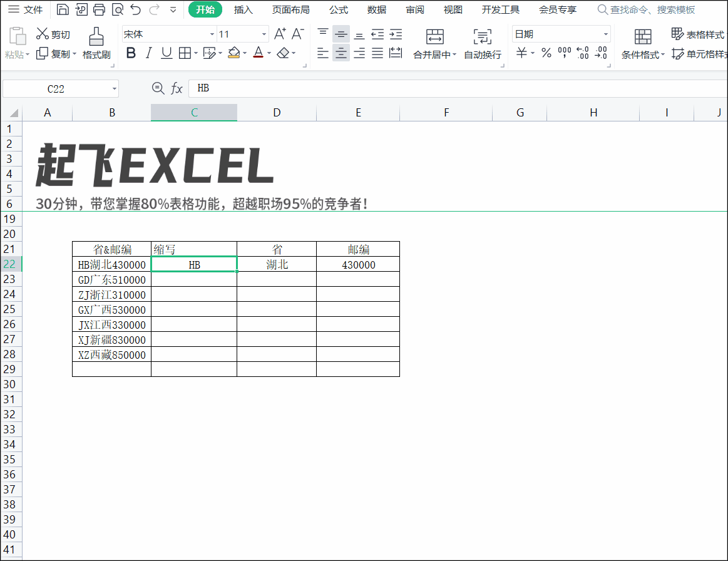Open the font size dropdown
Image resolution: width=728 pixels, height=561 pixels.
[x=264, y=34]
